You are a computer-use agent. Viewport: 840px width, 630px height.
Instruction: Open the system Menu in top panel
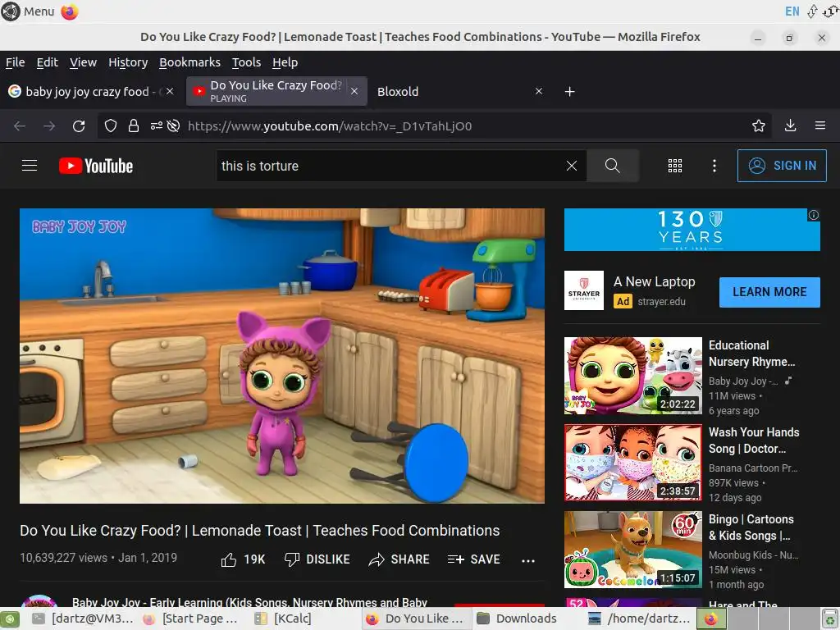click(x=29, y=11)
